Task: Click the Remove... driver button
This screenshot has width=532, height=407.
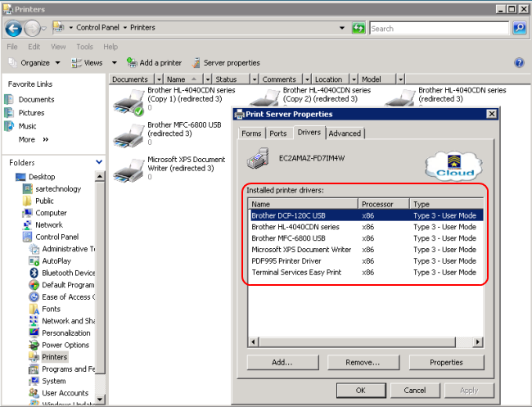Action: tap(363, 363)
